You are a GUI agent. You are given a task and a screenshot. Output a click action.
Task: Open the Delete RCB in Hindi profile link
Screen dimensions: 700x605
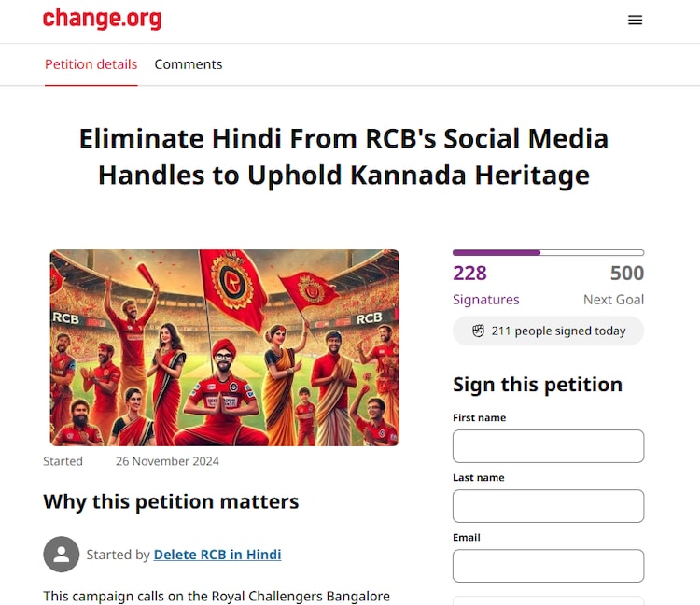[217, 555]
